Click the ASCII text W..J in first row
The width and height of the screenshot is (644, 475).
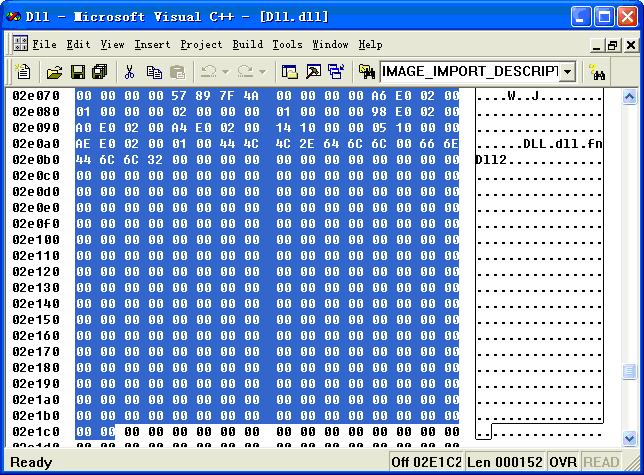click(523, 96)
